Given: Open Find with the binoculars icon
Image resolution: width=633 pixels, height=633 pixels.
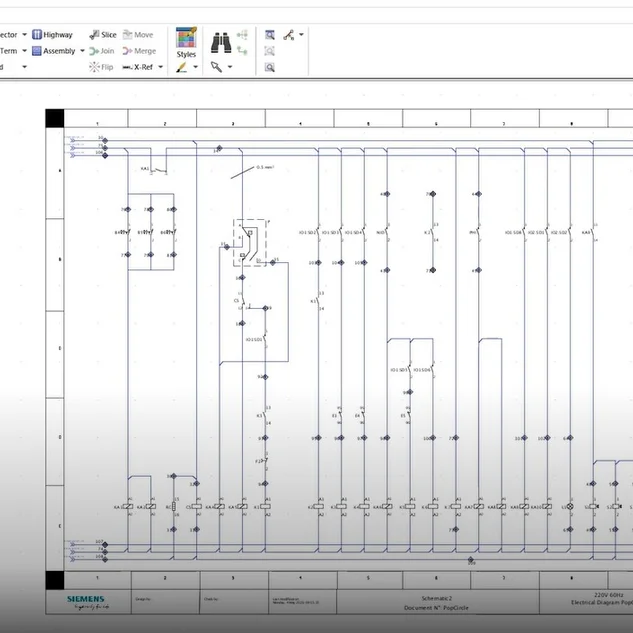Looking at the screenshot, I should (x=221, y=43).
